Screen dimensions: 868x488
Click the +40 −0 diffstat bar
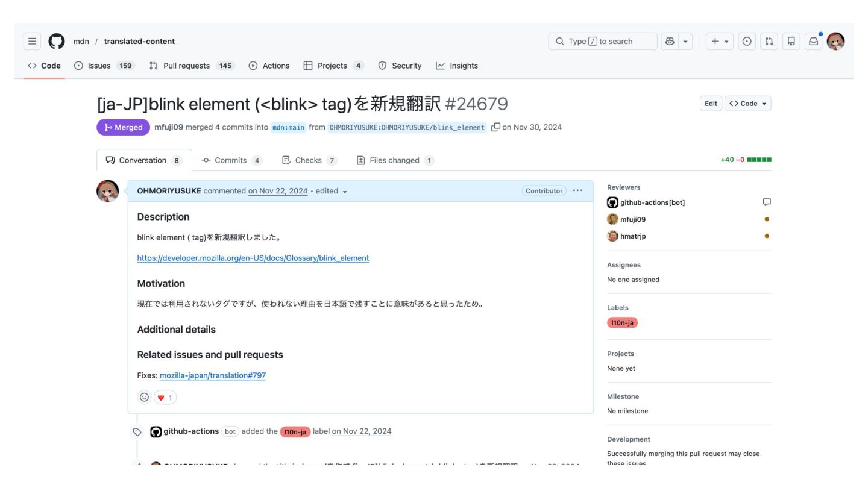coord(746,160)
